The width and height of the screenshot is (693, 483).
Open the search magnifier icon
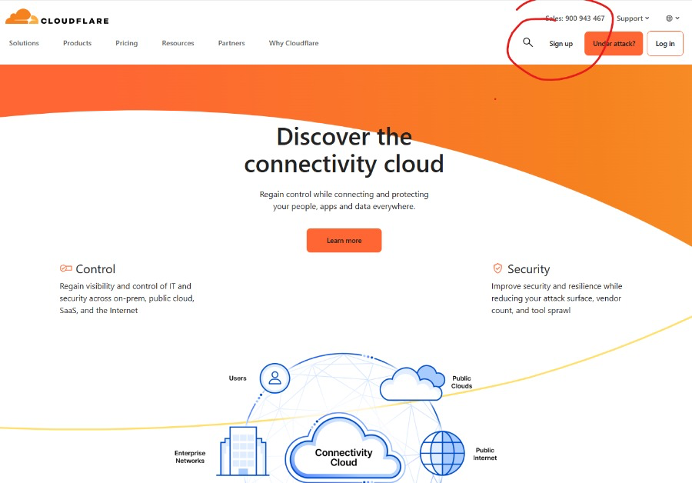(528, 42)
